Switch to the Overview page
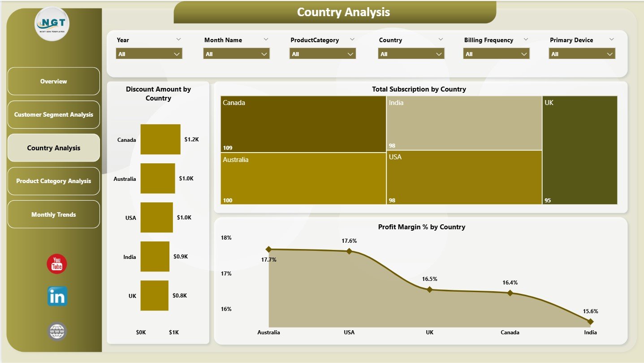 tap(53, 81)
